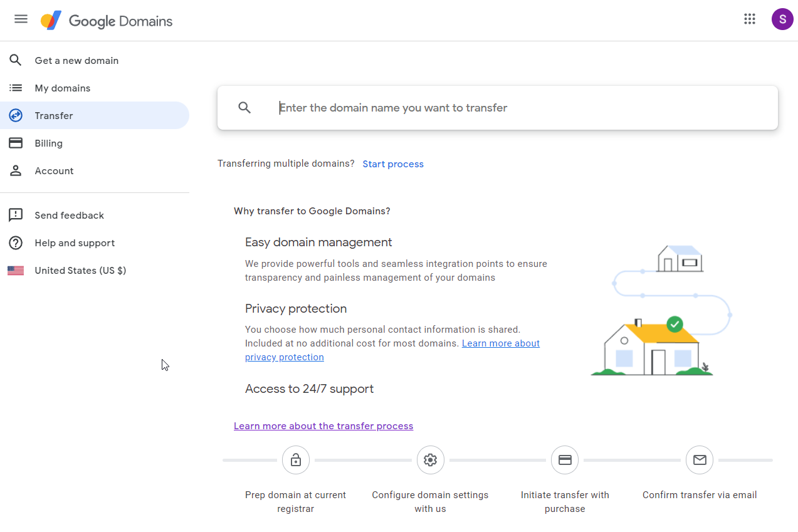
Task: Click Start process link
Action: coord(393,164)
